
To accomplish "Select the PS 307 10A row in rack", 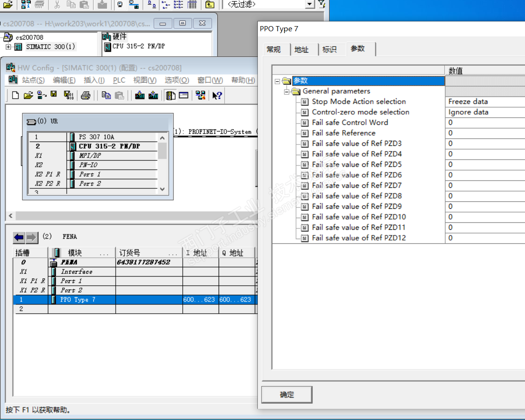I will pyautogui.click(x=92, y=137).
